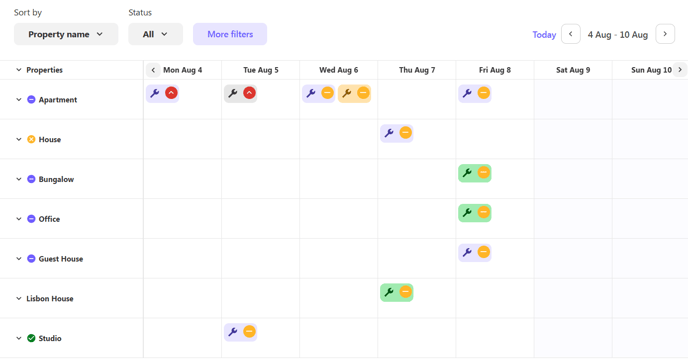This screenshot has width=688, height=360.
Task: Select the orange-highlighted Apartment task on Wed Aug 6
Action: coord(355,94)
